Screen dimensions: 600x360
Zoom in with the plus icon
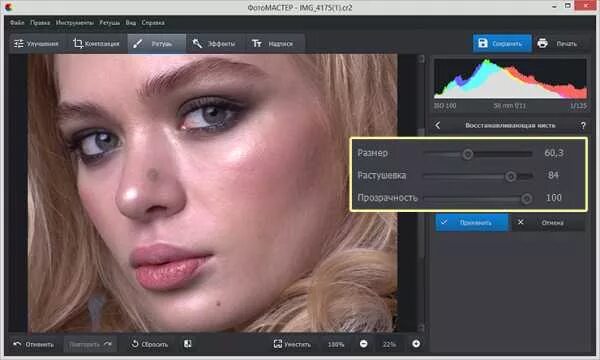(416, 344)
